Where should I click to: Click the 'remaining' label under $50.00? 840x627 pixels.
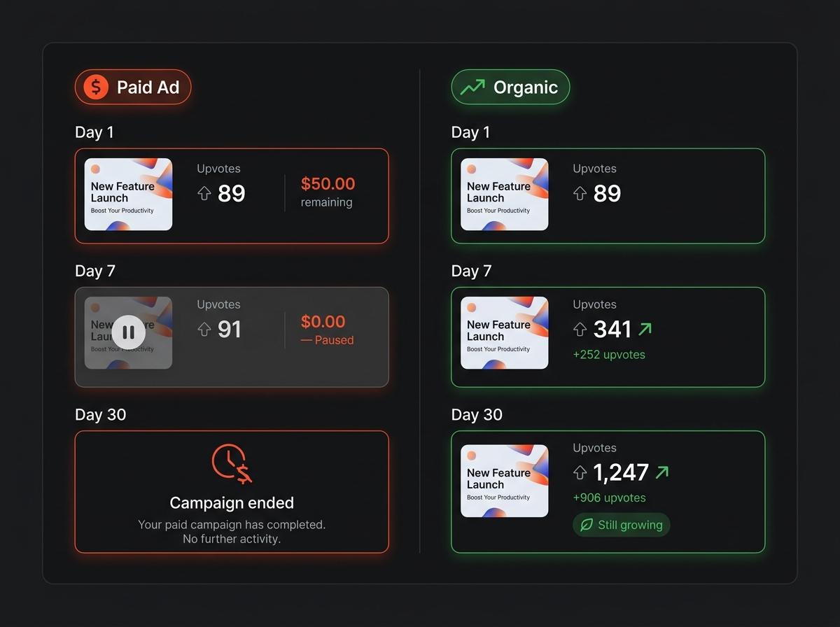click(x=327, y=202)
